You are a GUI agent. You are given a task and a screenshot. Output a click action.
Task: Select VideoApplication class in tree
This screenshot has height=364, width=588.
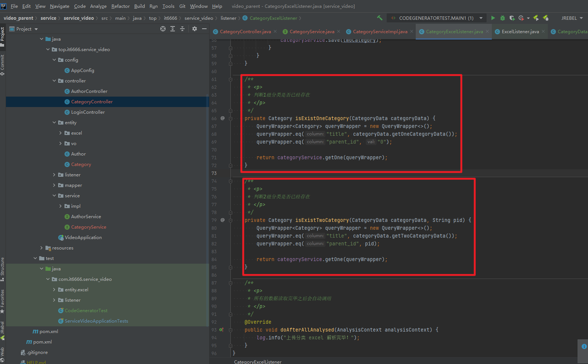tap(83, 237)
